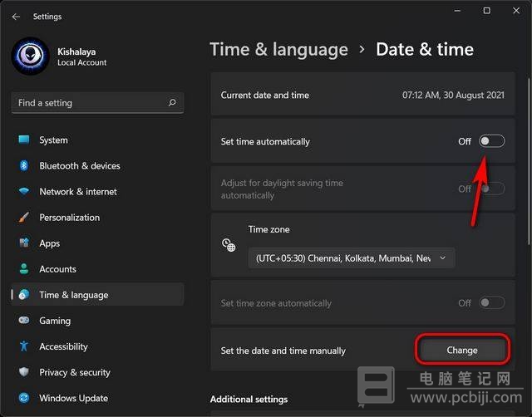532x417 pixels.
Task: Click the time zone clock-globe icon
Action: coord(229,245)
